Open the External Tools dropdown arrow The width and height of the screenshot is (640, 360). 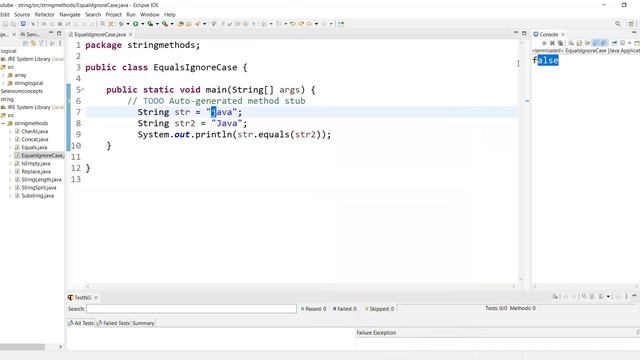(x=172, y=24)
